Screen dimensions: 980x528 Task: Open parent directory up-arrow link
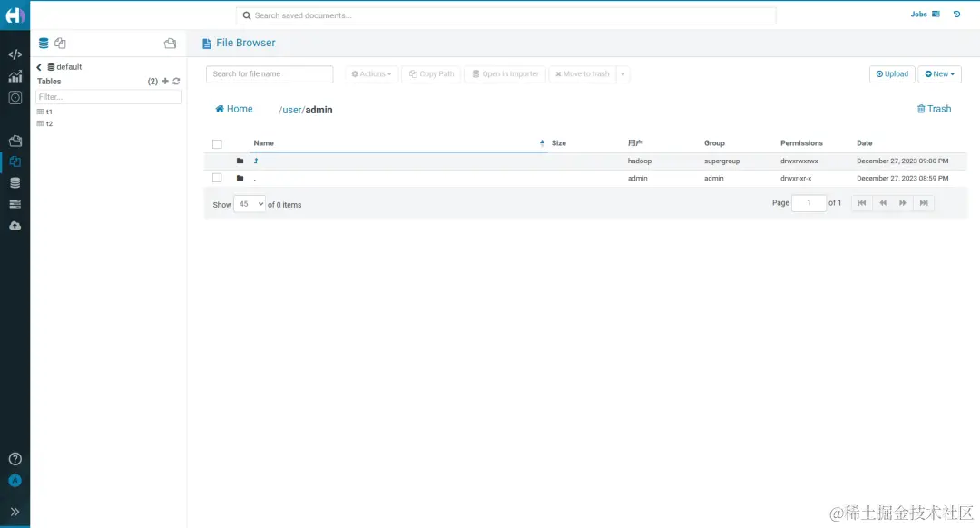[x=256, y=161]
